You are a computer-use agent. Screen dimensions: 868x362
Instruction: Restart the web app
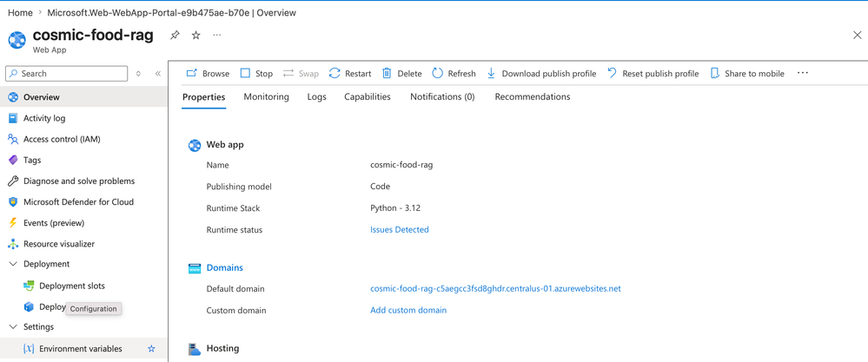[x=350, y=74]
